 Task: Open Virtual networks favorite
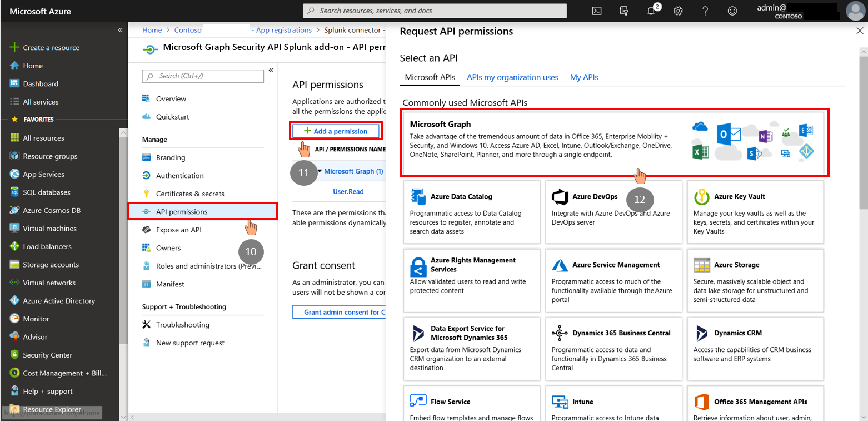(49, 283)
